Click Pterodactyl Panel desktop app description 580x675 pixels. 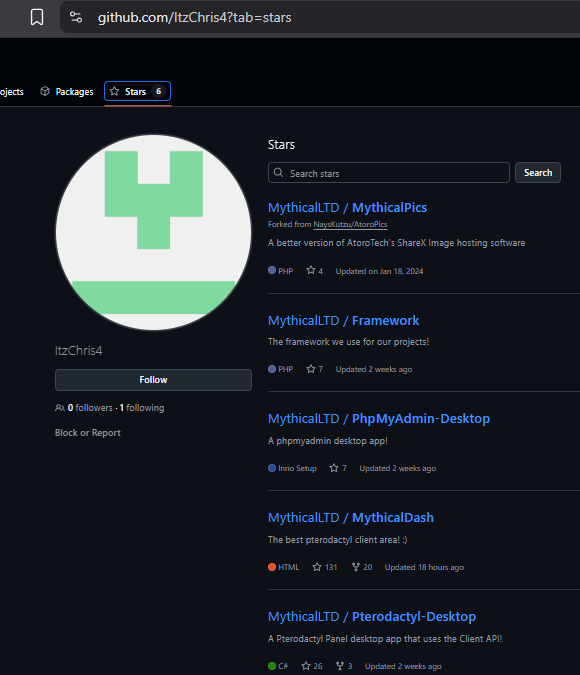point(385,639)
